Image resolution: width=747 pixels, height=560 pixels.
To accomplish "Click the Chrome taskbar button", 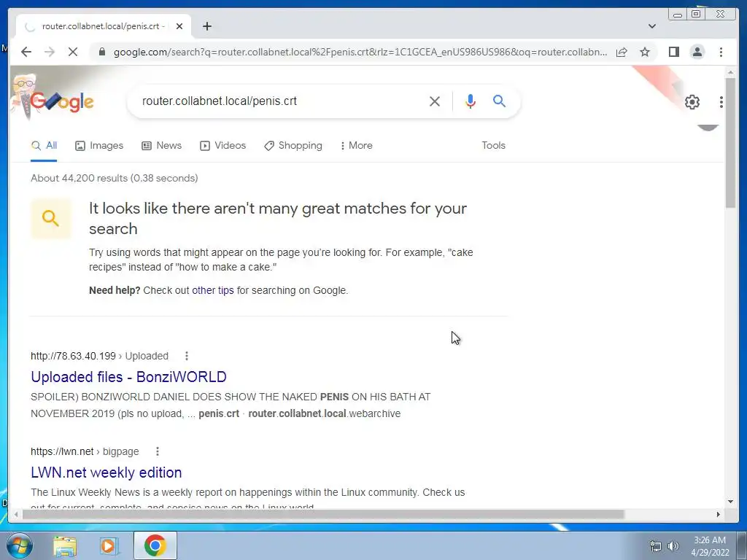I will coord(155,545).
